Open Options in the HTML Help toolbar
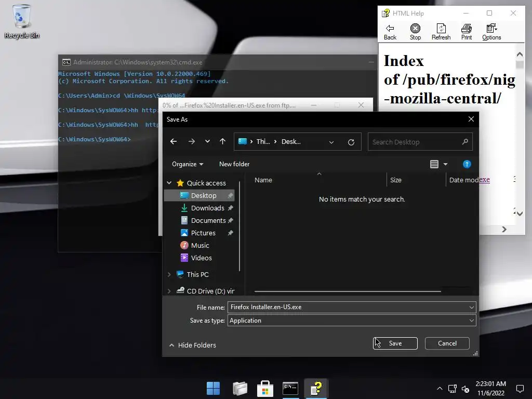532x399 pixels. pos(491,32)
